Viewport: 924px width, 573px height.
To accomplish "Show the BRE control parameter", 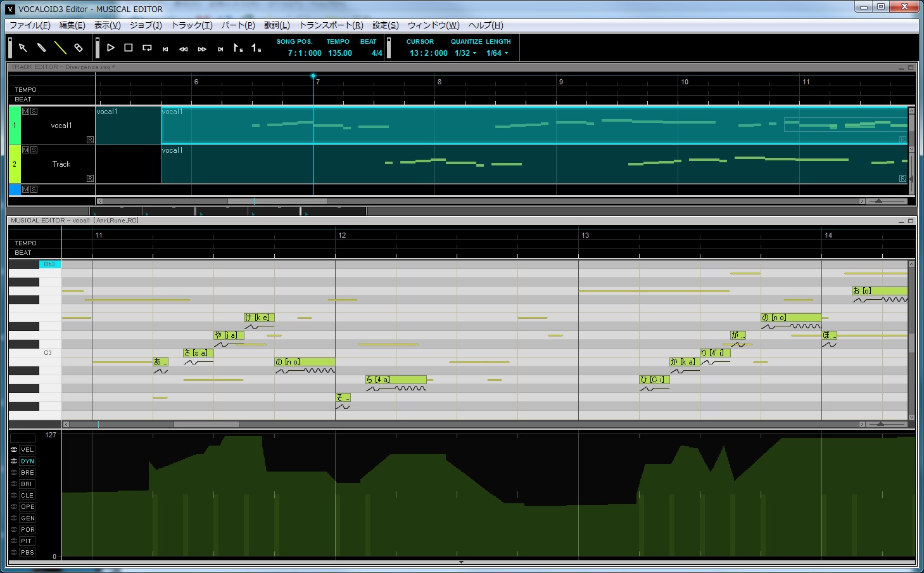I will pyautogui.click(x=27, y=472).
